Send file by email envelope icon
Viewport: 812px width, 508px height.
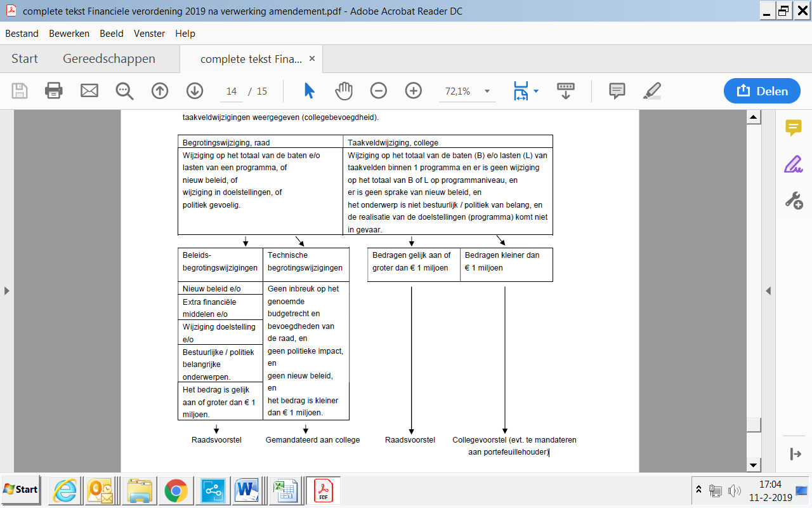point(89,91)
